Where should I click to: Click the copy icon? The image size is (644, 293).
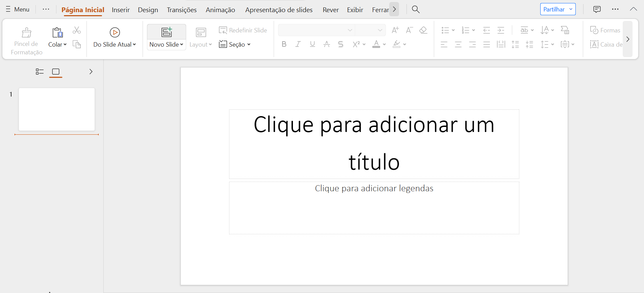[x=77, y=44]
